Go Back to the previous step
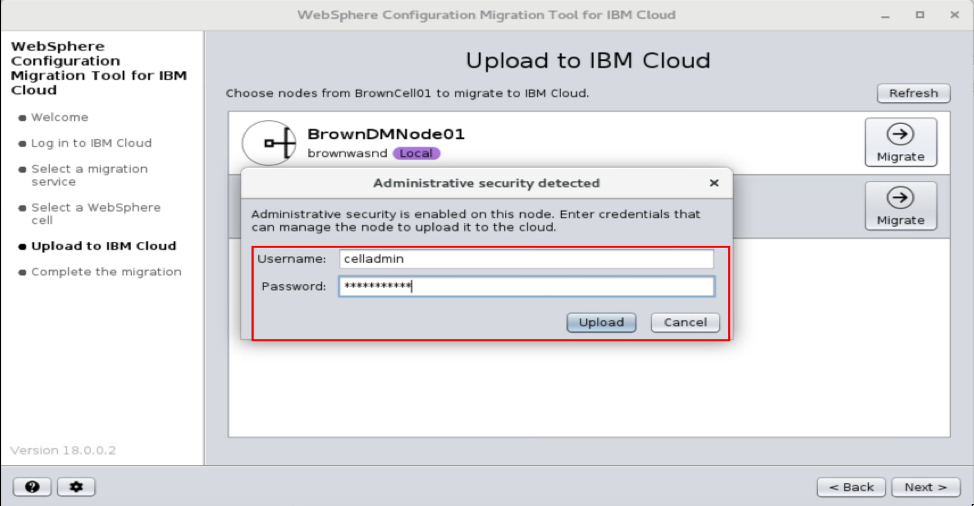Image resolution: width=974 pixels, height=506 pixels. click(x=851, y=487)
